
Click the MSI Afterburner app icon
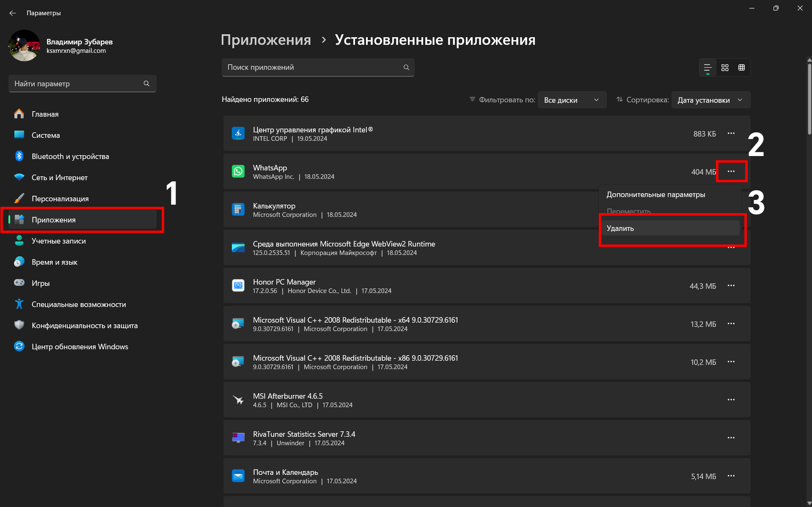coord(238,400)
